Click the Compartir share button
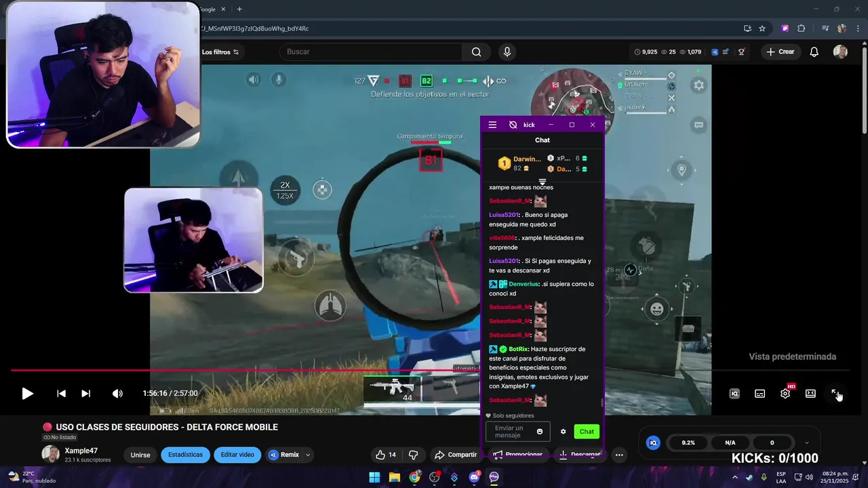The height and width of the screenshot is (488, 868). pos(456,455)
